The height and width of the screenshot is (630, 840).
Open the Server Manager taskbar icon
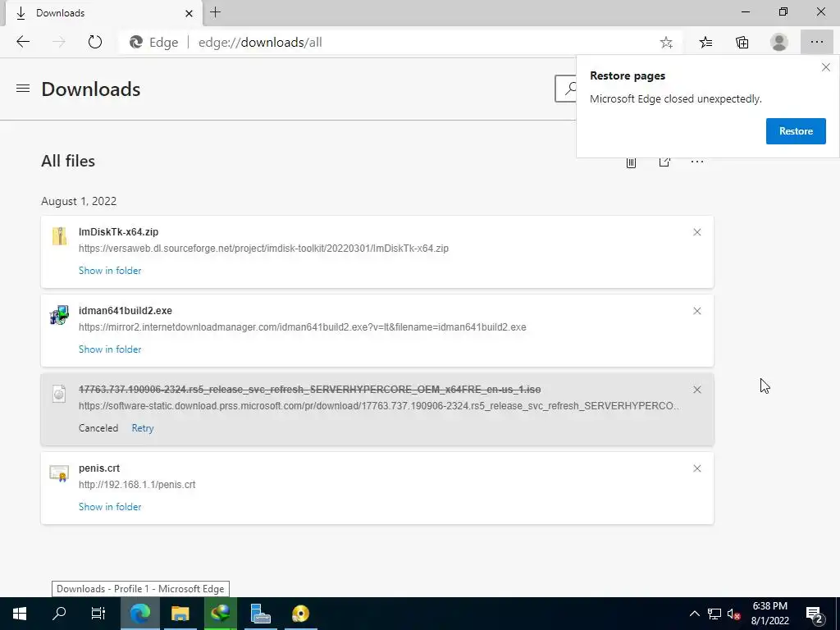(260, 614)
